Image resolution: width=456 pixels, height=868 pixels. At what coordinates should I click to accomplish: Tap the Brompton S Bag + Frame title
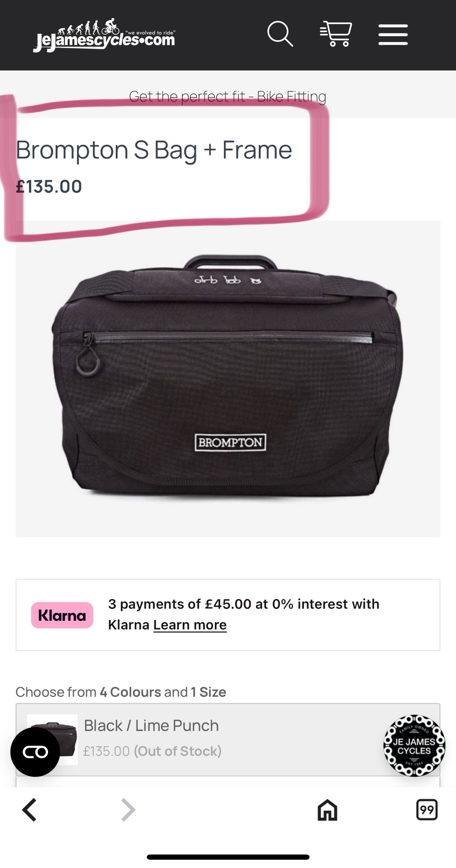click(154, 150)
